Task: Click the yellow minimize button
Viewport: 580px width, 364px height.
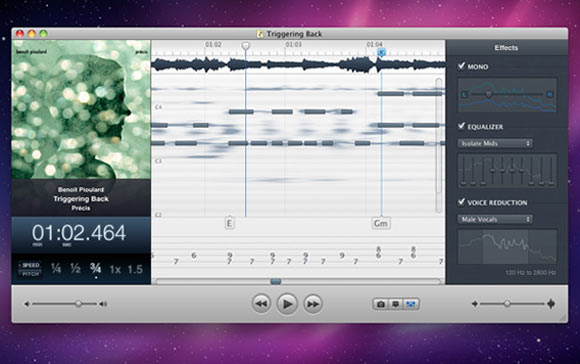Action: tap(31, 34)
